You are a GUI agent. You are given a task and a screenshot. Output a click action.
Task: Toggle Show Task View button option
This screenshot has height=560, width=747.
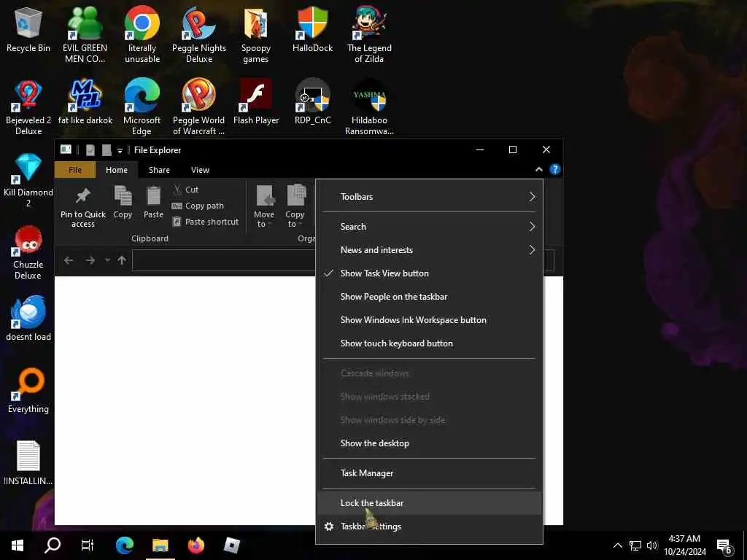coord(429,273)
